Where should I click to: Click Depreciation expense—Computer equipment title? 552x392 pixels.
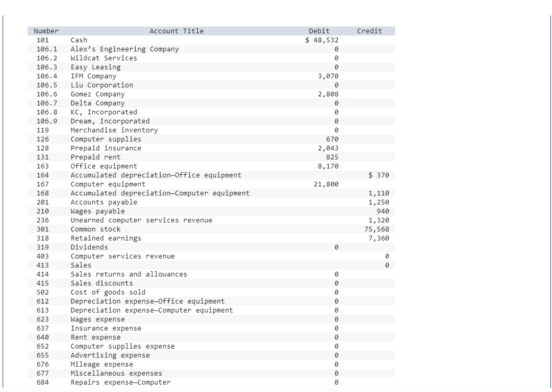[152, 310]
